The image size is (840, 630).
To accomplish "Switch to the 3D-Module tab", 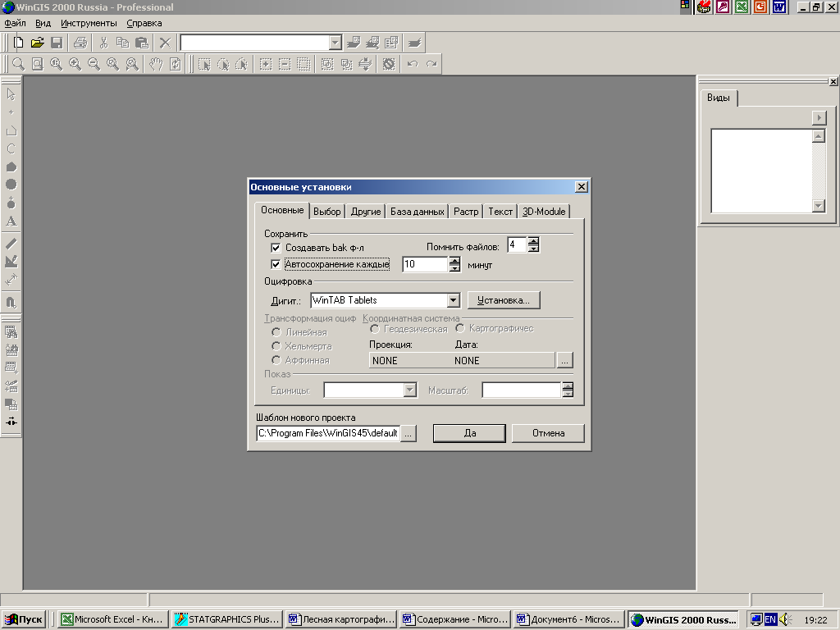I will click(544, 212).
